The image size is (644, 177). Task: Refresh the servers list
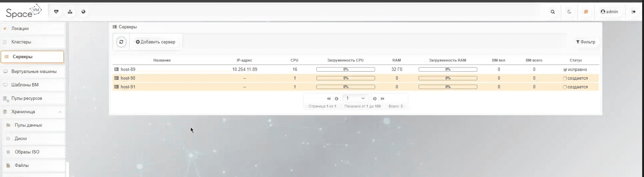point(121,42)
